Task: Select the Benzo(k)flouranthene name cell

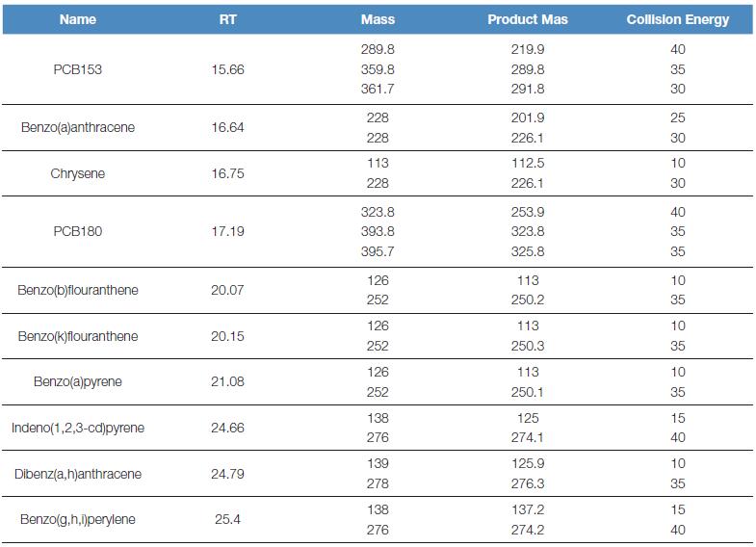Action: [78, 336]
